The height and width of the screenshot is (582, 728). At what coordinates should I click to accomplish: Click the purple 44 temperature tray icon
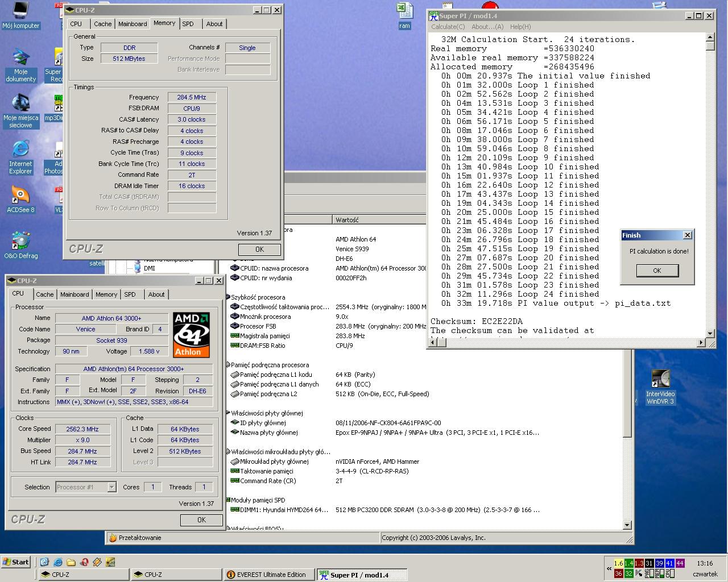tap(680, 563)
